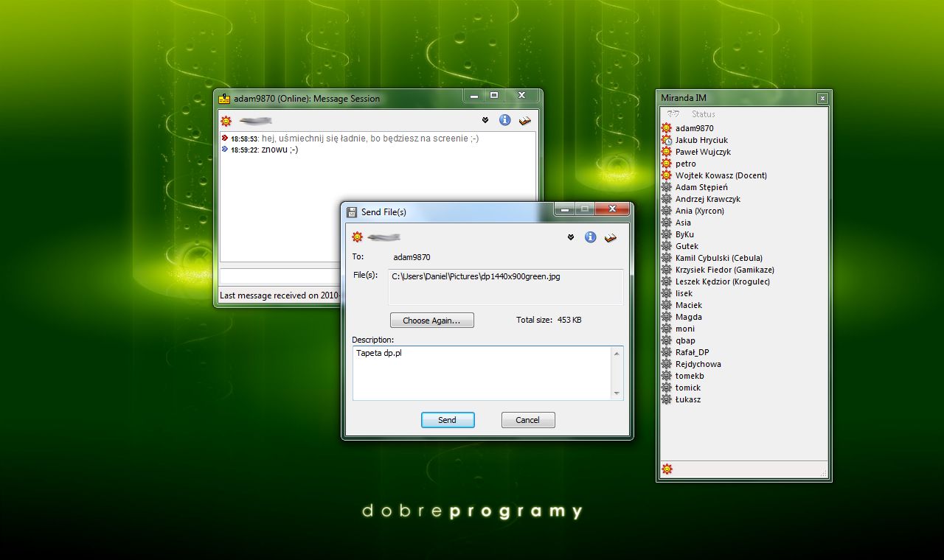Click the red incoming arrow on 18:58:53 message

[225, 138]
